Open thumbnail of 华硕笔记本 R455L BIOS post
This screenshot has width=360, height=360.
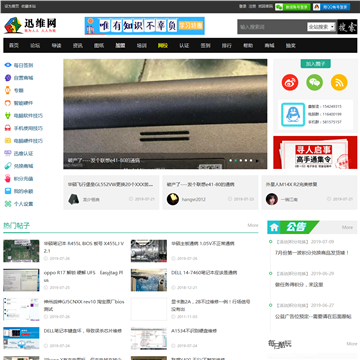click(21, 251)
